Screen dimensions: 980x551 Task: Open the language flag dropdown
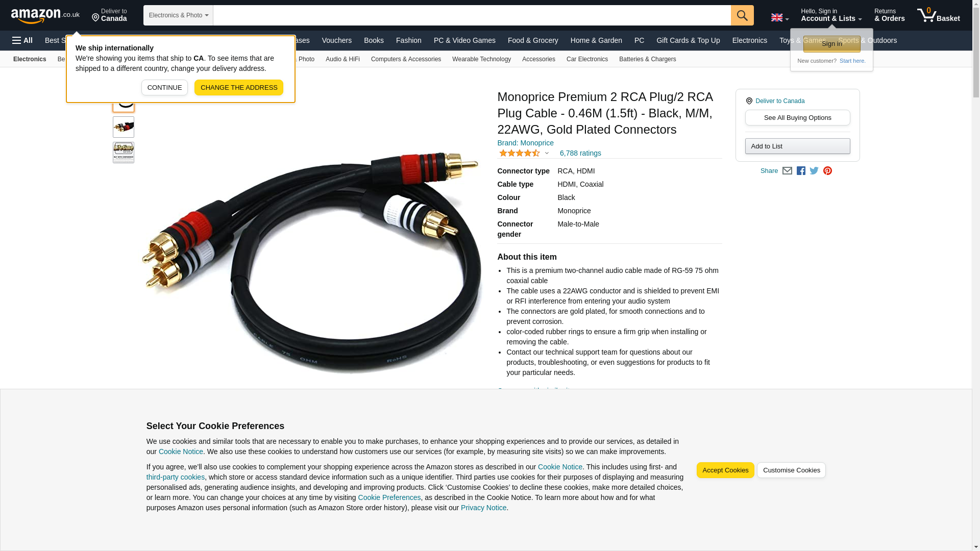(779, 18)
